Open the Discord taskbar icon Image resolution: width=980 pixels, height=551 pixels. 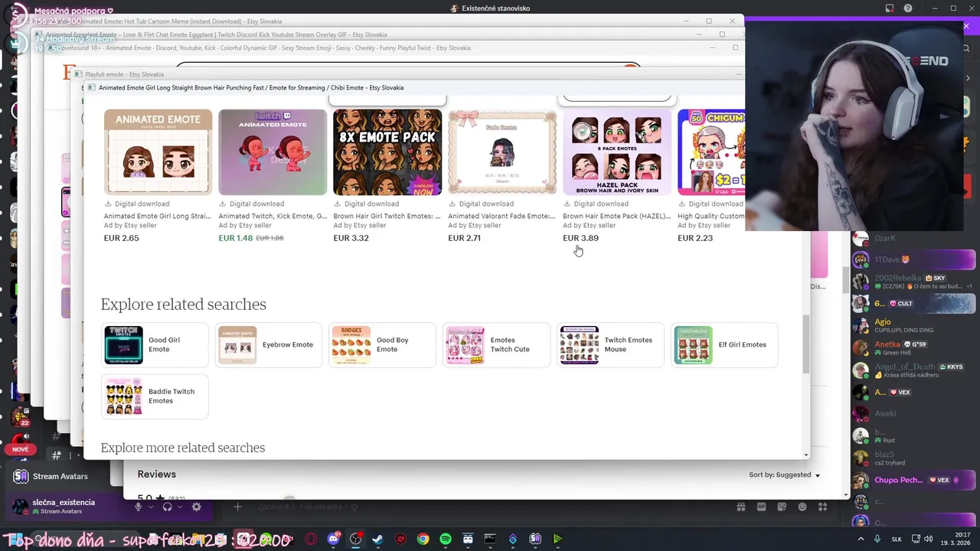click(333, 539)
